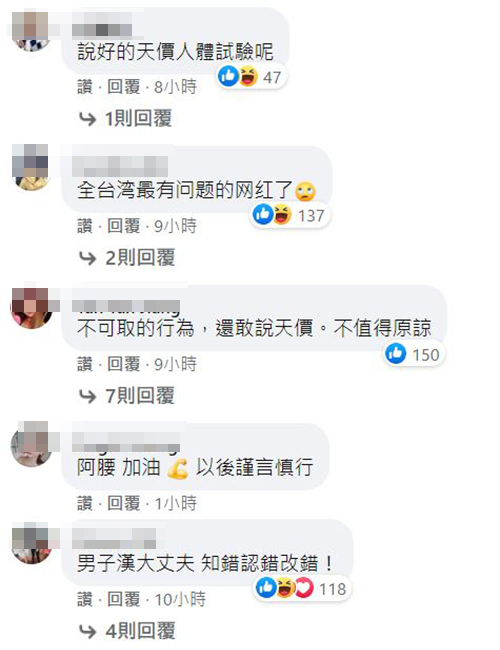Click the haha emoji beside 137
The image size is (500, 650).
pyautogui.click(x=282, y=214)
